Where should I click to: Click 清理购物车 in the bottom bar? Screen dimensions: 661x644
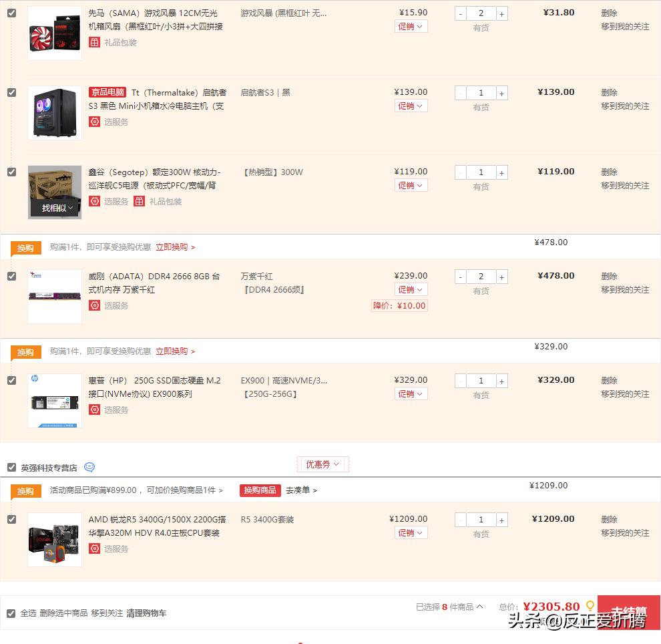pos(146,613)
